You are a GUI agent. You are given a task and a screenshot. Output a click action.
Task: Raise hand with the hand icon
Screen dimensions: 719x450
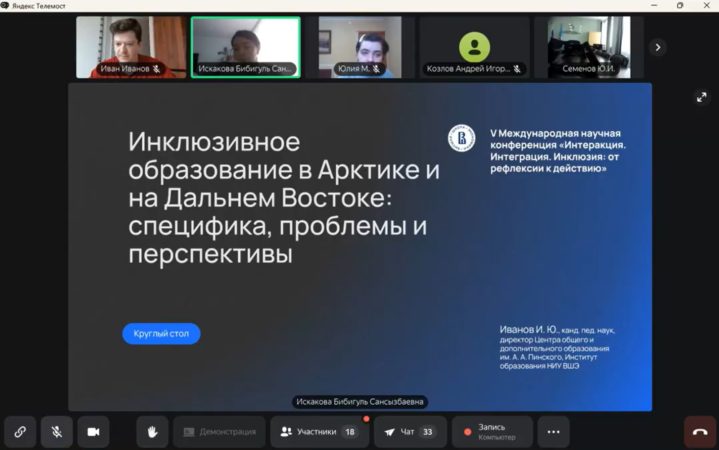coord(152,432)
